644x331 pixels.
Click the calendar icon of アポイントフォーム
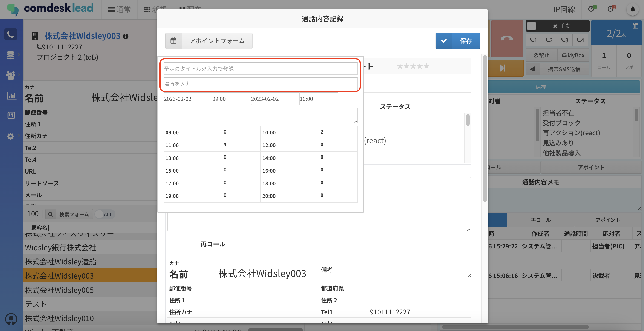tap(173, 41)
